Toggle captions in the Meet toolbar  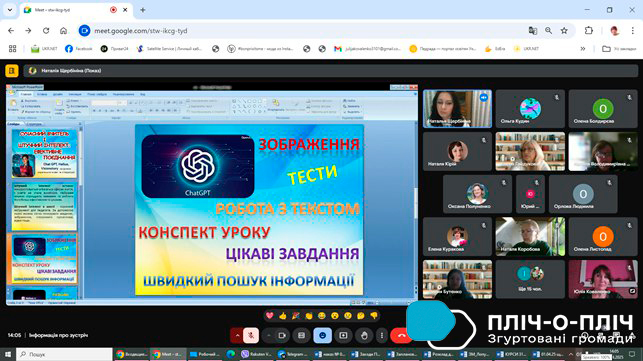[x=301, y=336]
